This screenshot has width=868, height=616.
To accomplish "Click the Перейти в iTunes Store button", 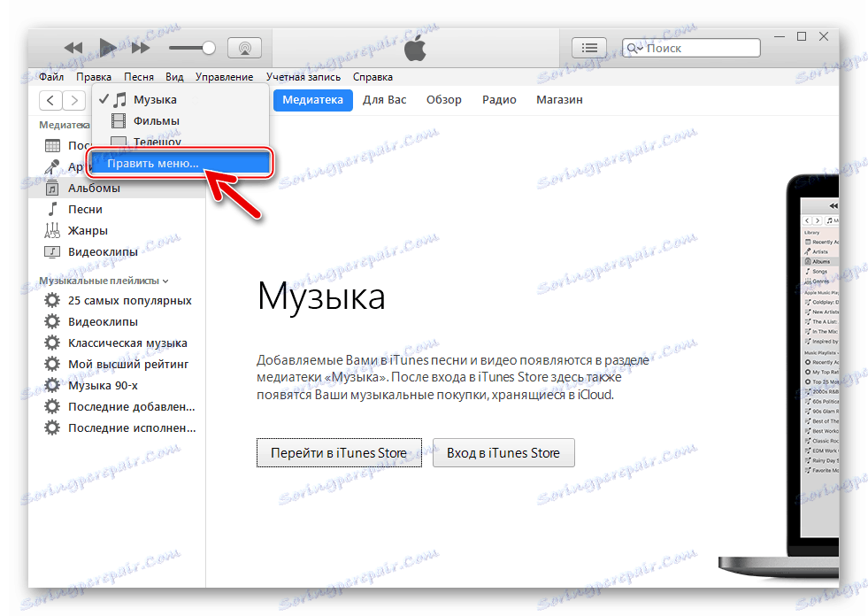I will (339, 453).
